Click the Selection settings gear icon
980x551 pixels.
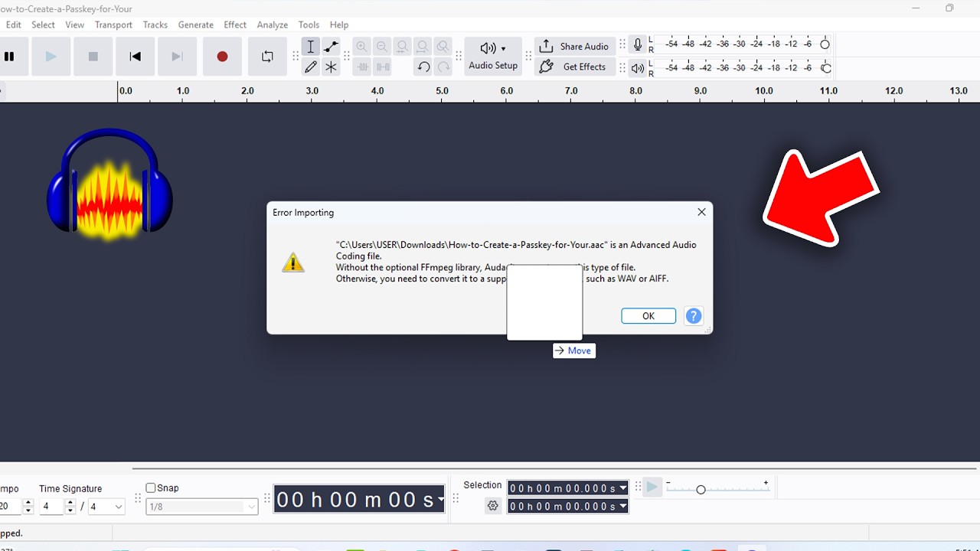coord(493,506)
